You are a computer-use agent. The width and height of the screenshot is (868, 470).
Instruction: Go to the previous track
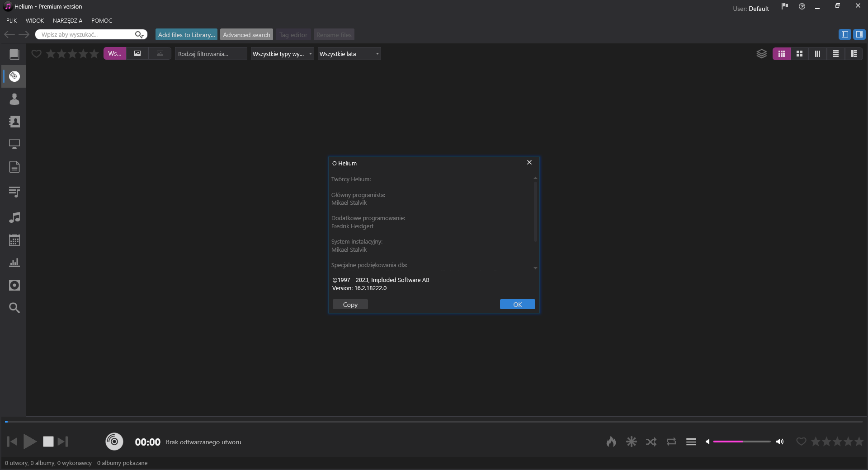pyautogui.click(x=12, y=442)
